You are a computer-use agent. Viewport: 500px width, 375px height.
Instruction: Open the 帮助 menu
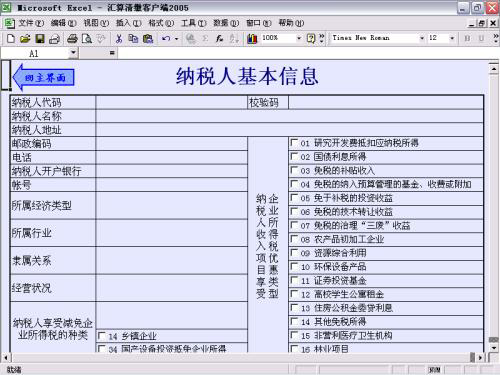coord(291,23)
